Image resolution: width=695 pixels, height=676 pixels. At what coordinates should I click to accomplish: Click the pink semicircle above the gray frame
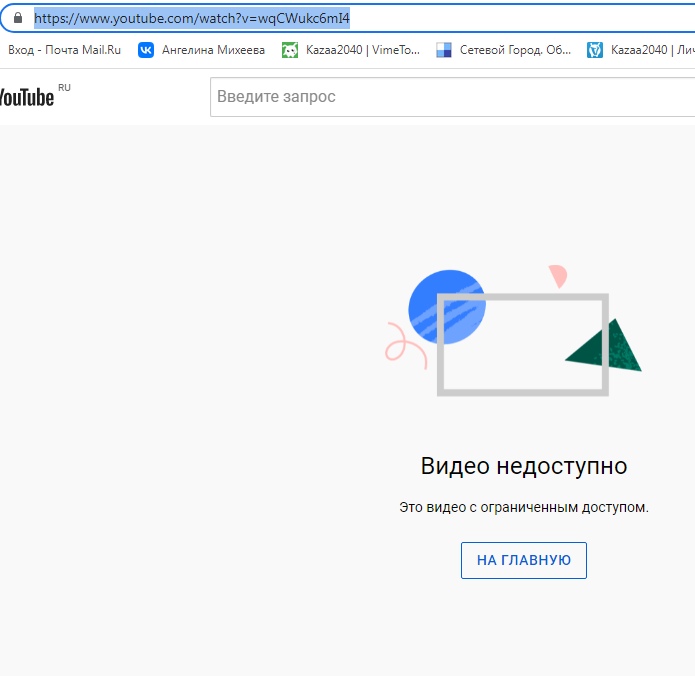pyautogui.click(x=557, y=276)
